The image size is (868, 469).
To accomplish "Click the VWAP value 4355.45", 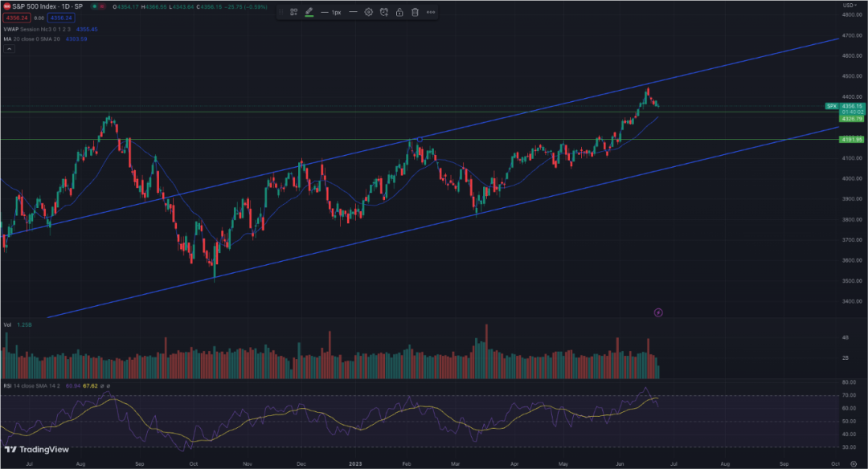I will point(87,29).
